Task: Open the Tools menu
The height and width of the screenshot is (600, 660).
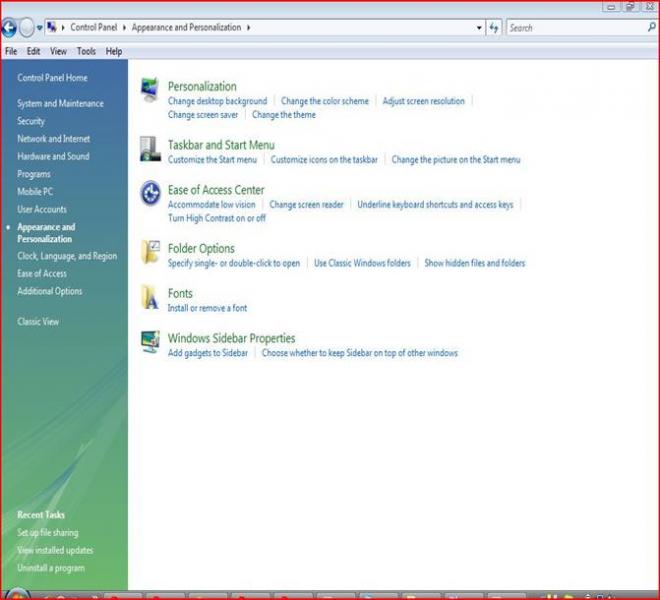Action: click(x=86, y=51)
